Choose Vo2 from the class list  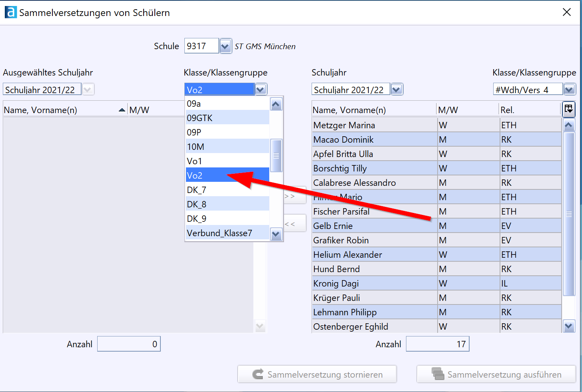coord(227,175)
